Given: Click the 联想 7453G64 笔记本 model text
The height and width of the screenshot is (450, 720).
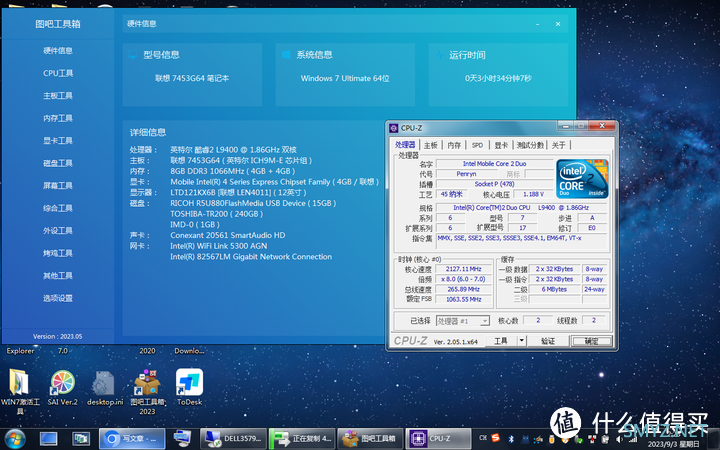Looking at the screenshot, I should click(192, 79).
